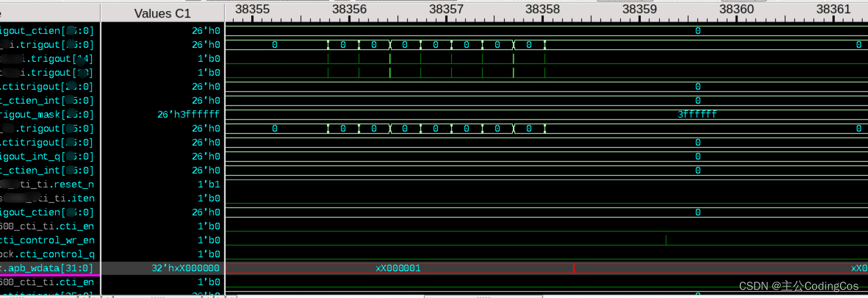Screen dimensions: 868x298
Task: Select the cti_control_q signal
Action: click(47, 254)
